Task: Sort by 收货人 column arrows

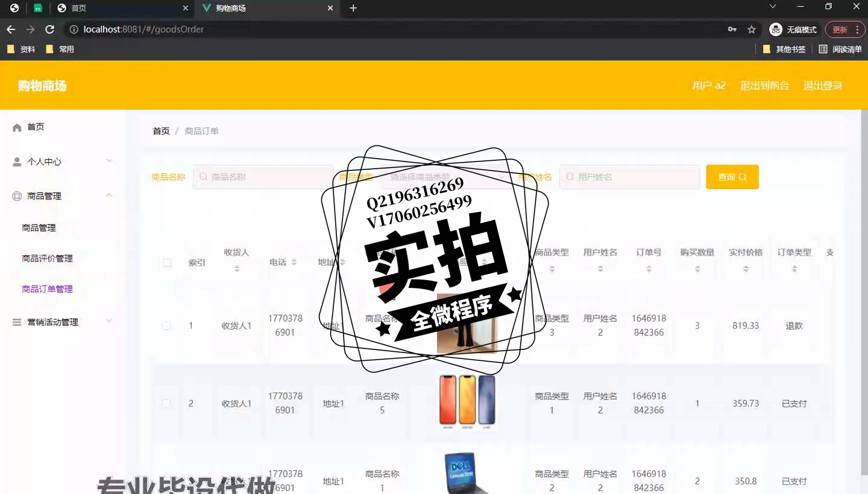Action: pyautogui.click(x=237, y=269)
